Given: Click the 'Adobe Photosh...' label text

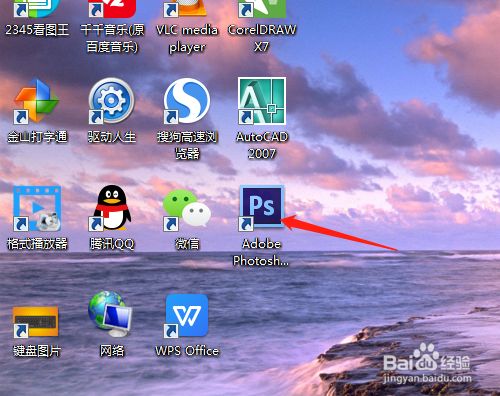Looking at the screenshot, I should tap(261, 252).
